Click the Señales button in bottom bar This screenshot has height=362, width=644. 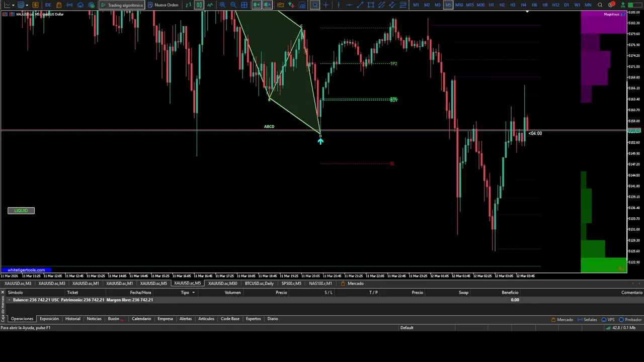pos(587,320)
